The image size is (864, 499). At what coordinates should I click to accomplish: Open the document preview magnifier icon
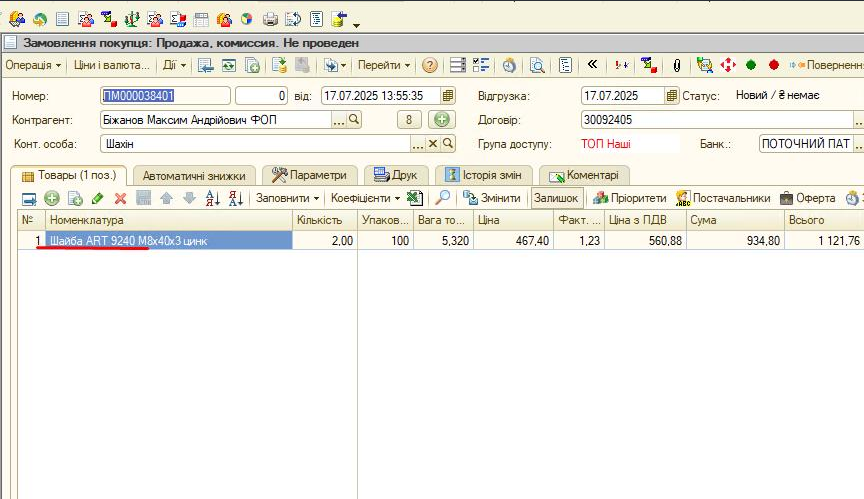537,66
